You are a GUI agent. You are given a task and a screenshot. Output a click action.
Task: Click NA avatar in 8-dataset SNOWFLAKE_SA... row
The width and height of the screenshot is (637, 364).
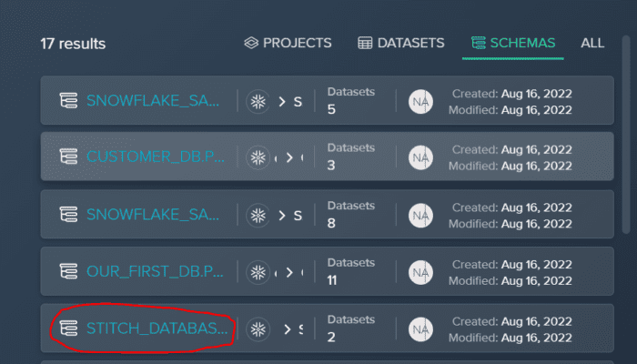coord(420,216)
